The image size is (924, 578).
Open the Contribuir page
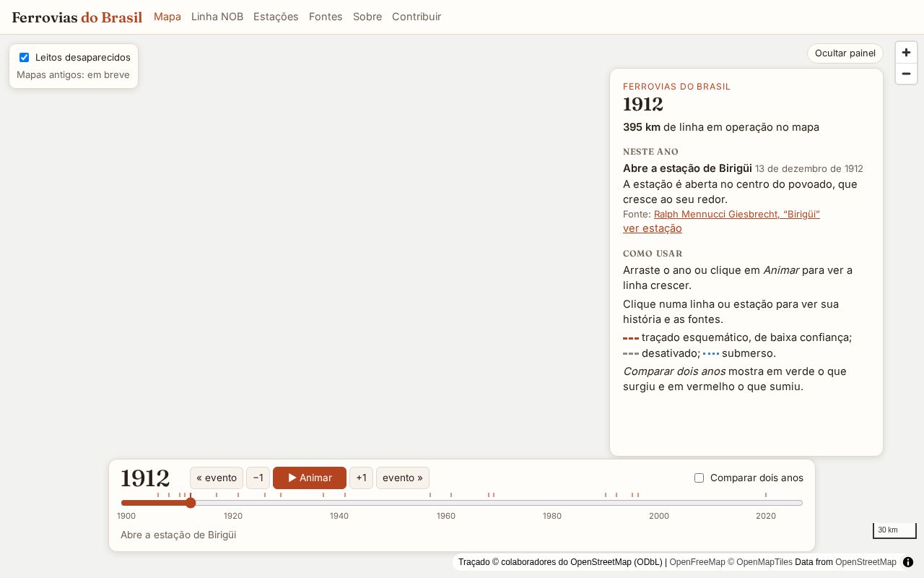pos(417,17)
